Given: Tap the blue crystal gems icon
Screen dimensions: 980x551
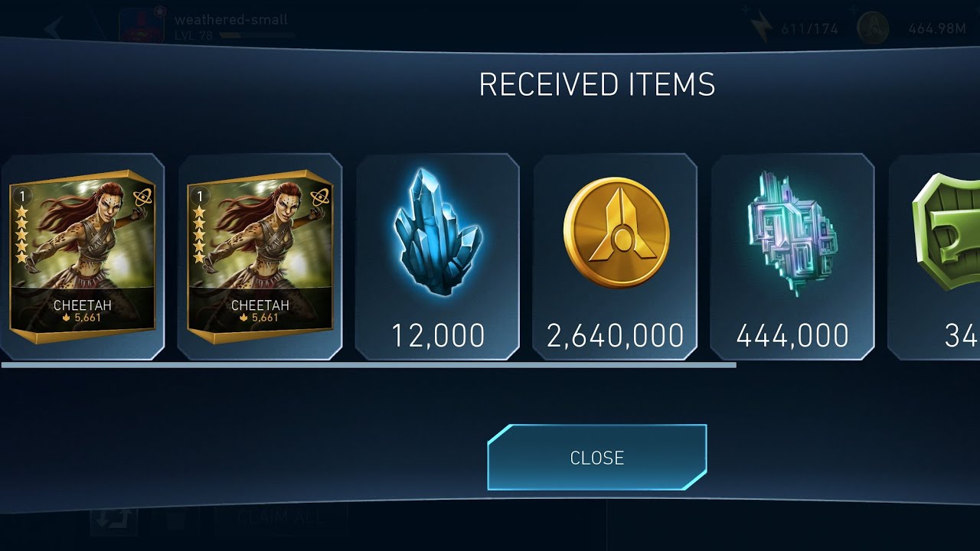Looking at the screenshot, I should [x=437, y=233].
